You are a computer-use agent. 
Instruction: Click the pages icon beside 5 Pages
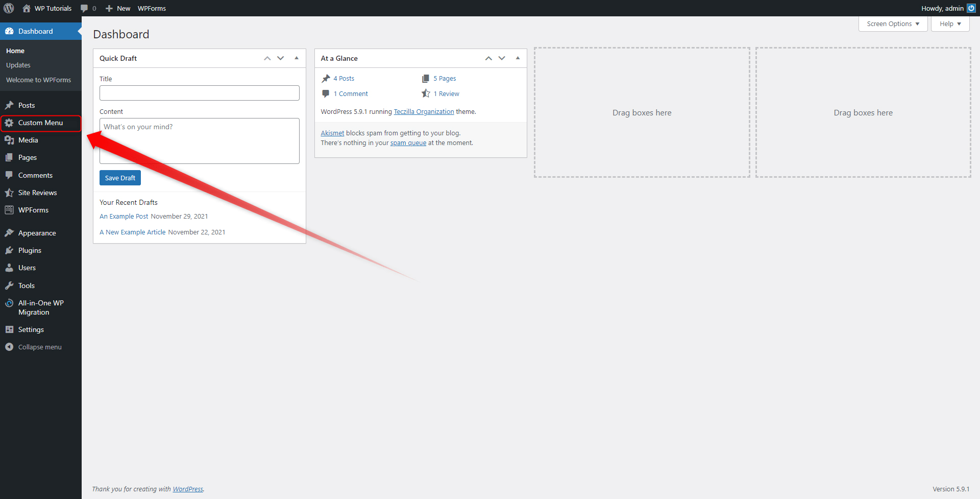(x=426, y=78)
